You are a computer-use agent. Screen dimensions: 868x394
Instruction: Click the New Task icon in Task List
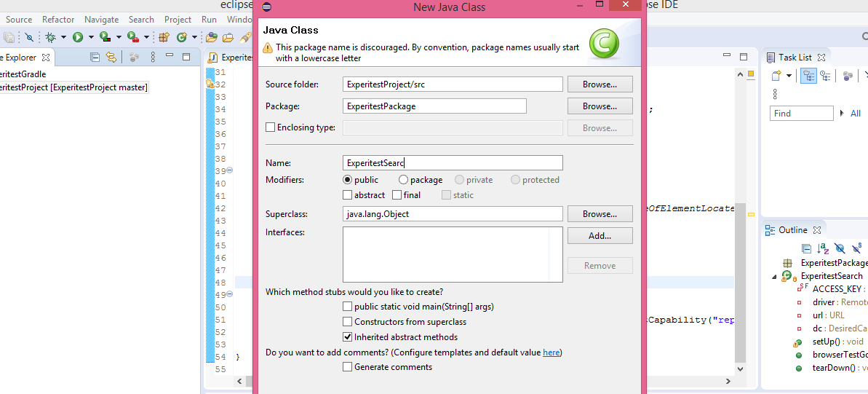coord(776,76)
